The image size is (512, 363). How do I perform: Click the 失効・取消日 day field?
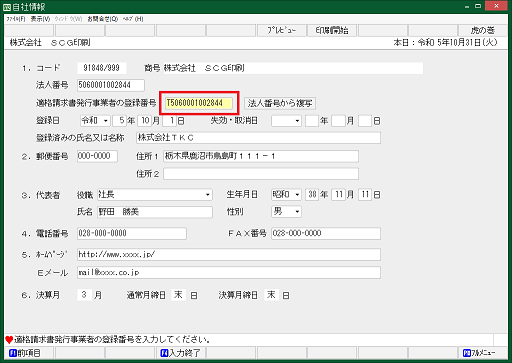(x=365, y=121)
